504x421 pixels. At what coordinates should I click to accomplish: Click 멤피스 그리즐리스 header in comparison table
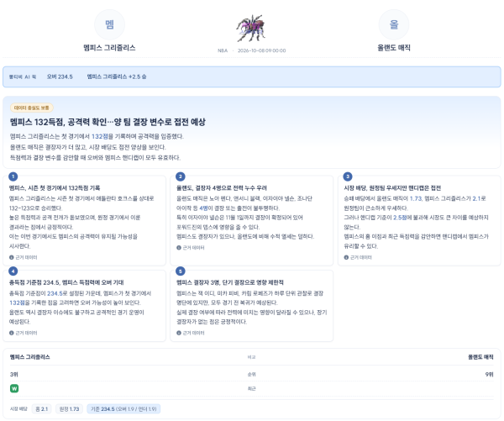click(30, 357)
